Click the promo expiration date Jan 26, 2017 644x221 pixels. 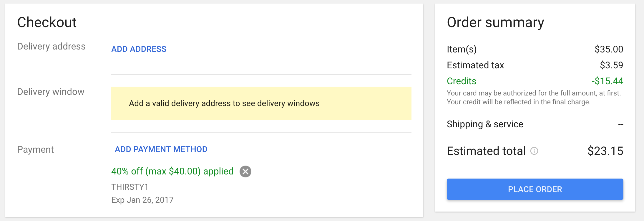pyautogui.click(x=142, y=200)
